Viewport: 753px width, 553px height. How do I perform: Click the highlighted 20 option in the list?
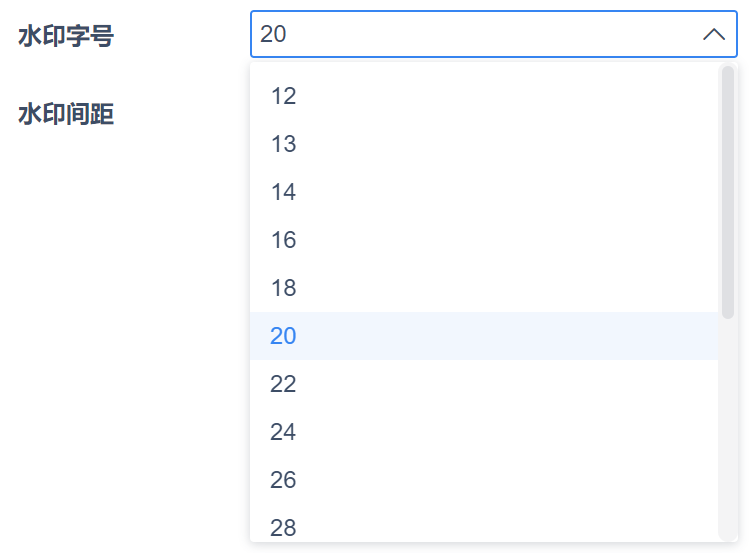point(284,336)
